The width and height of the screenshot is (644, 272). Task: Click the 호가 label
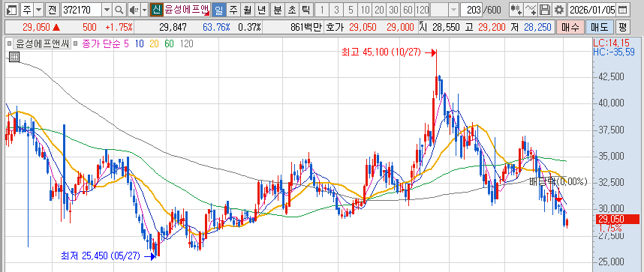pos(336,28)
